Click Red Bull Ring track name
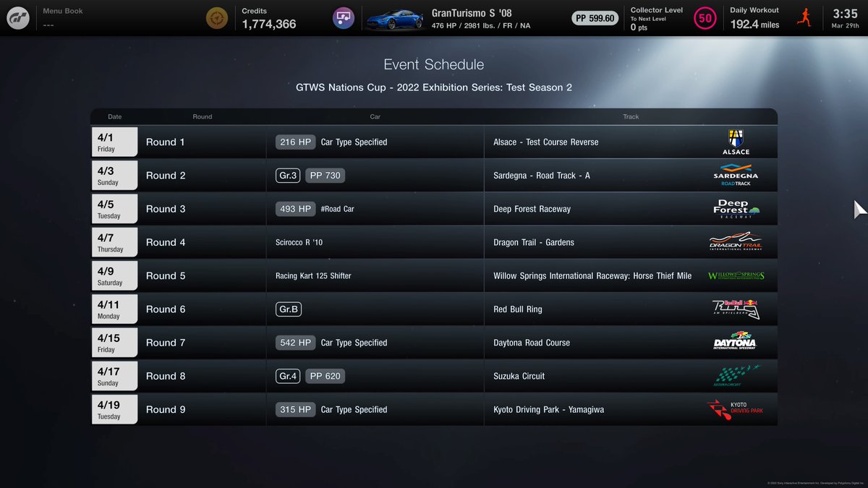Viewport: 868px width, 488px height. (518, 309)
